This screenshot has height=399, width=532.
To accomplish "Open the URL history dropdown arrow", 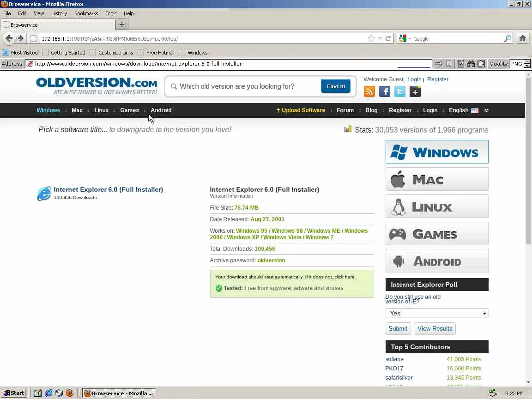I will (x=380, y=38).
